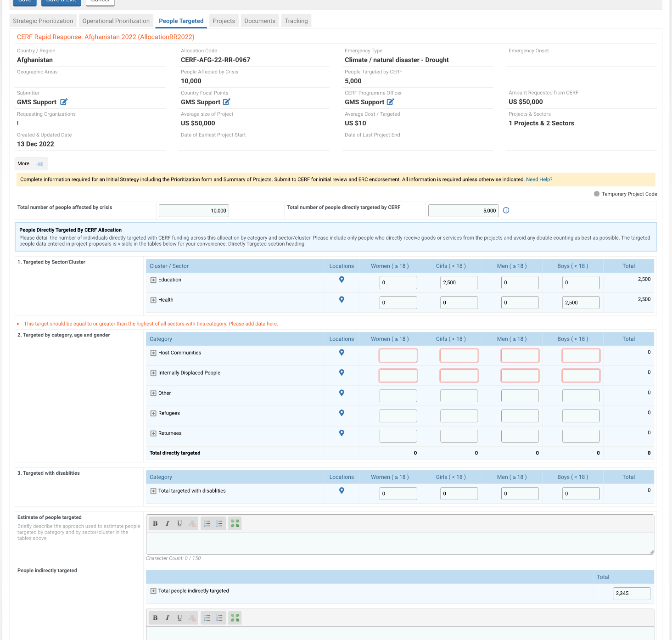The image size is (672, 640).
Task: Edit the CERF Programme Officer GMS Support entry
Action: coord(390,102)
